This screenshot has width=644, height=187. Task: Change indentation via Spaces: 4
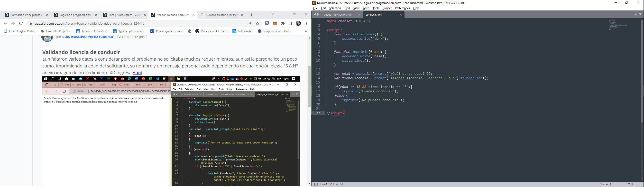pyautogui.click(x=606, y=184)
